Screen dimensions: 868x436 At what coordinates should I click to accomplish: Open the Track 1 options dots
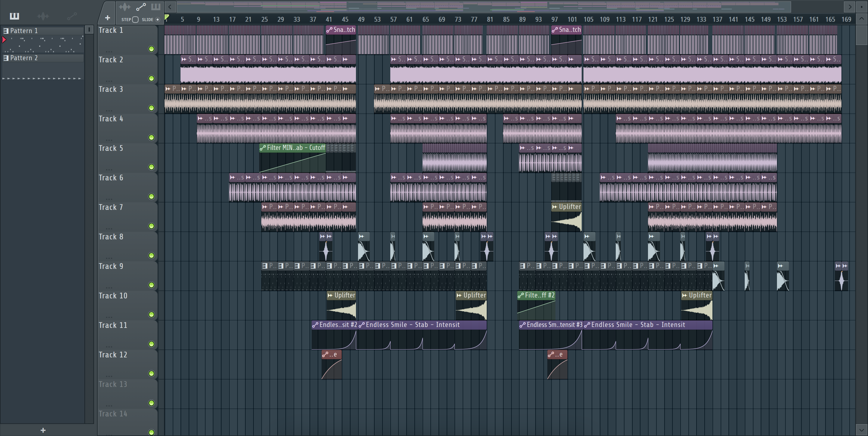coord(109,51)
